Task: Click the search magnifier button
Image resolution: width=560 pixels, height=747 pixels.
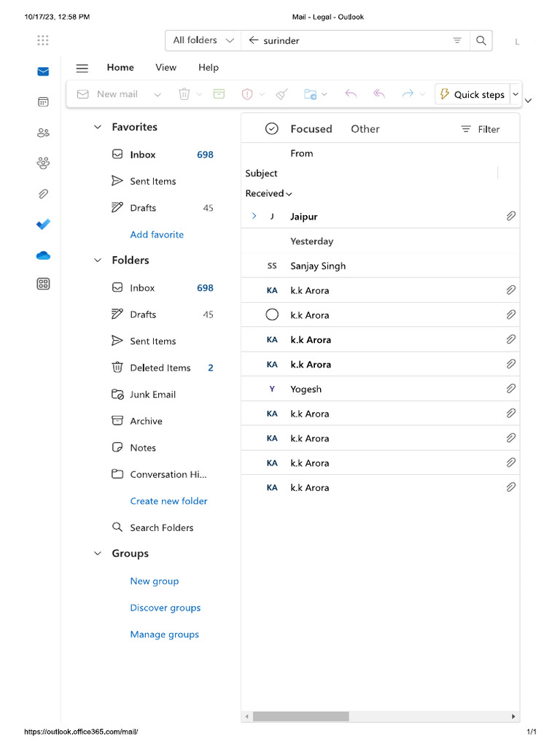Action: tap(481, 41)
